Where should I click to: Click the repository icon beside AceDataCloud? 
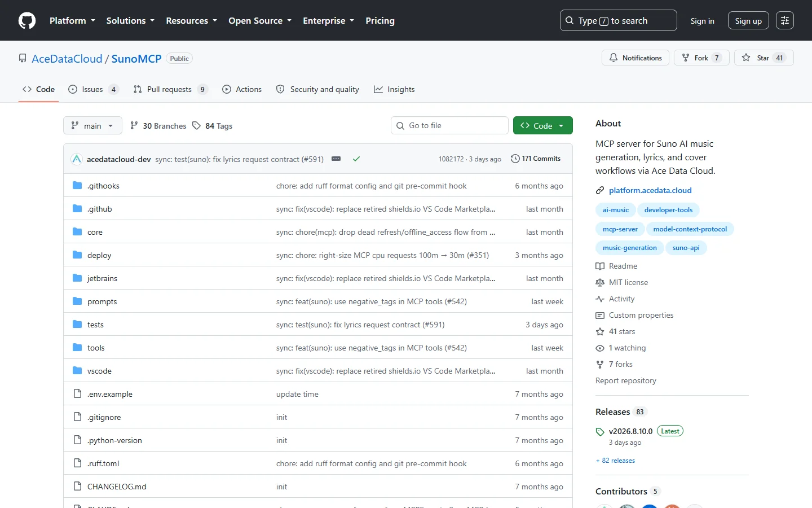23,59
